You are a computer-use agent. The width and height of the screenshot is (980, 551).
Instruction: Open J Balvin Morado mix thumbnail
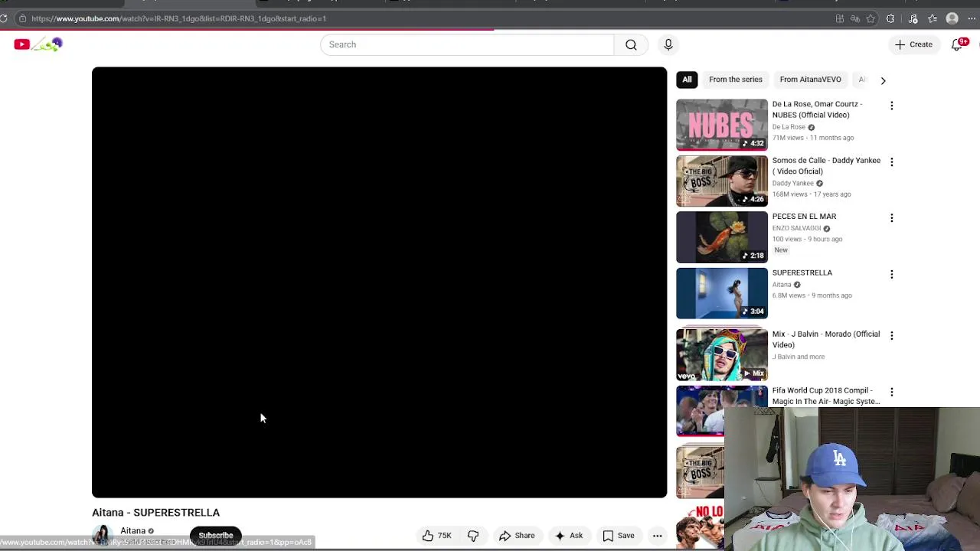click(721, 354)
